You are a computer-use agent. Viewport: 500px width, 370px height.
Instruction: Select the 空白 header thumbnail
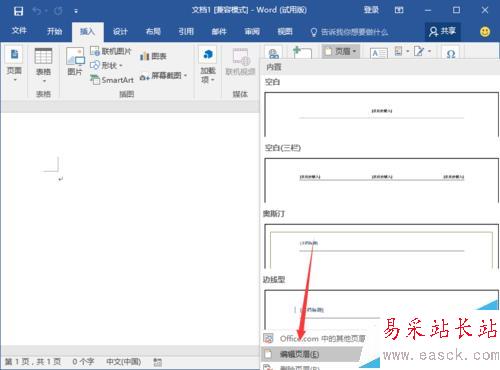pyautogui.click(x=382, y=114)
